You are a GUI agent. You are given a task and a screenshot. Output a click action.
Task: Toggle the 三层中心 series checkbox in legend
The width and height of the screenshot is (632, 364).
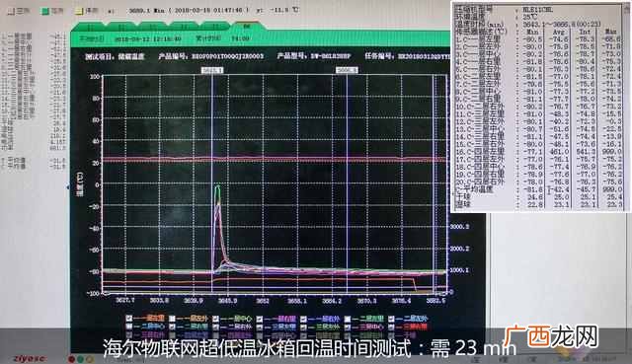(348, 327)
